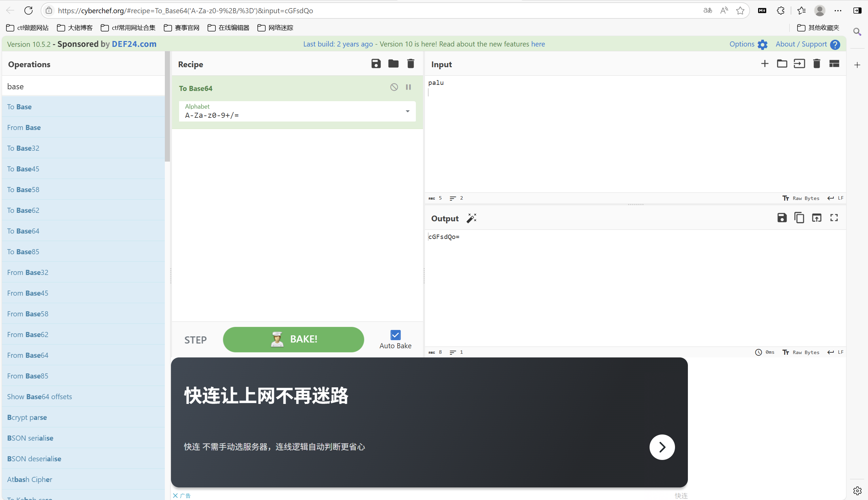This screenshot has height=500, width=868.
Task: Click the DEF24.com sponsor link
Action: coord(134,44)
